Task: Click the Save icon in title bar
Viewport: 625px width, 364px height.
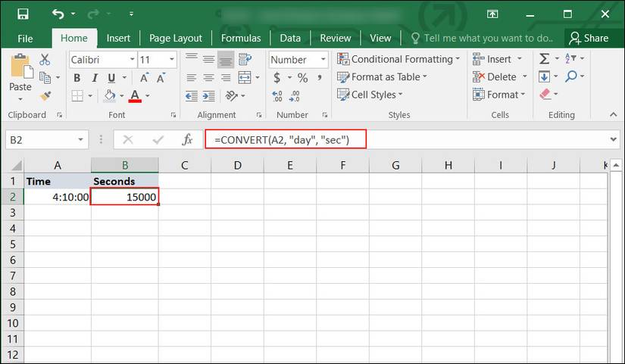Action: [x=23, y=14]
